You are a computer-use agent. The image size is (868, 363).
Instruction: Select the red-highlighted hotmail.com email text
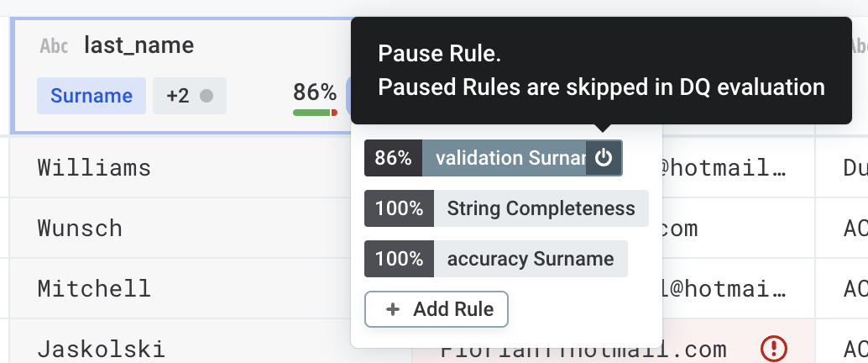tap(588, 349)
